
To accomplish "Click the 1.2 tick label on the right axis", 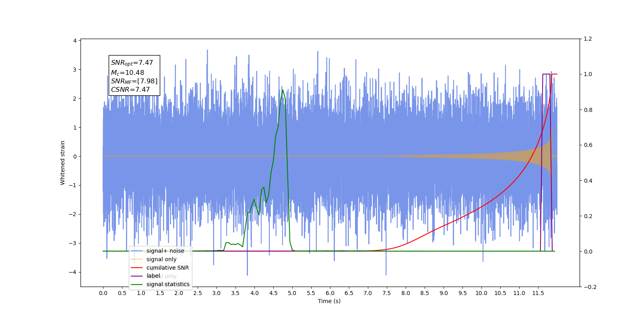I will (x=588, y=39).
